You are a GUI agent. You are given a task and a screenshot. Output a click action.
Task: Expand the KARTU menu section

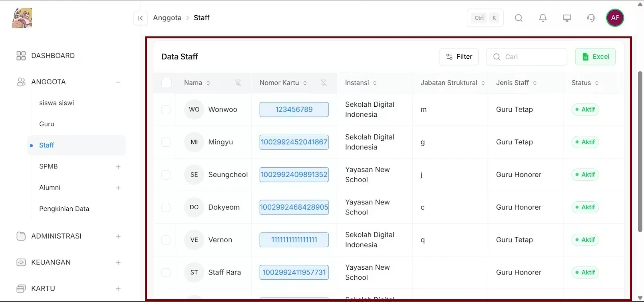click(x=118, y=289)
